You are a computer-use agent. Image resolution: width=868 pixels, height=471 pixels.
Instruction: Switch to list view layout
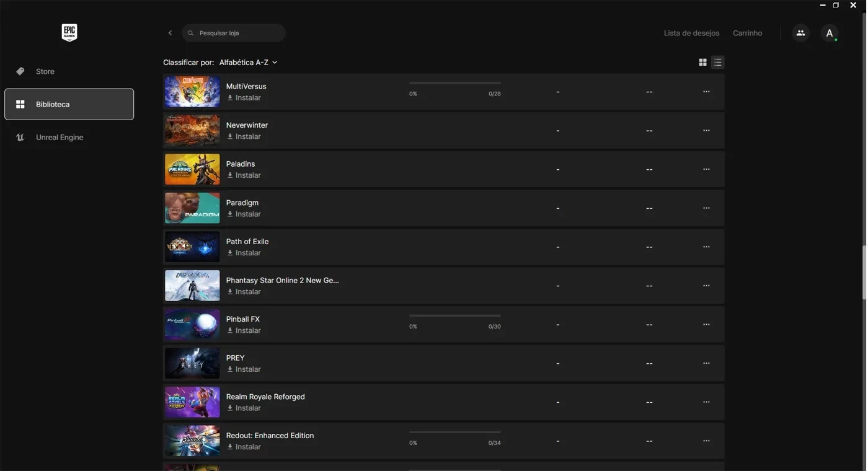pos(717,62)
